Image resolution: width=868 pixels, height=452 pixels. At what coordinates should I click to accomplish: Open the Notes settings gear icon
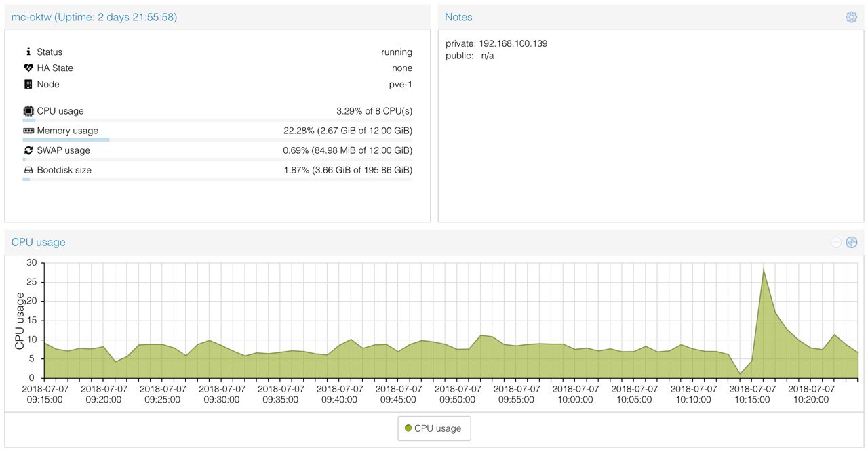851,17
